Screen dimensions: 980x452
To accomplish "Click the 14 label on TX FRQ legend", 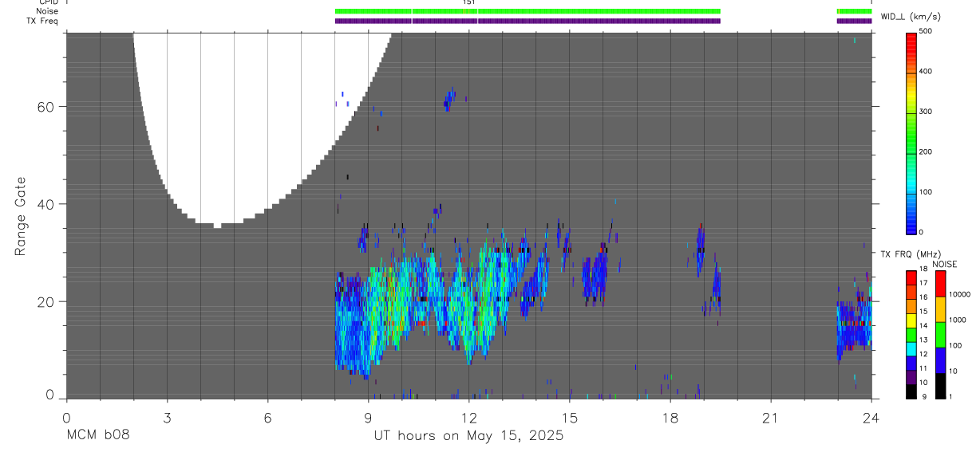I will tap(923, 325).
